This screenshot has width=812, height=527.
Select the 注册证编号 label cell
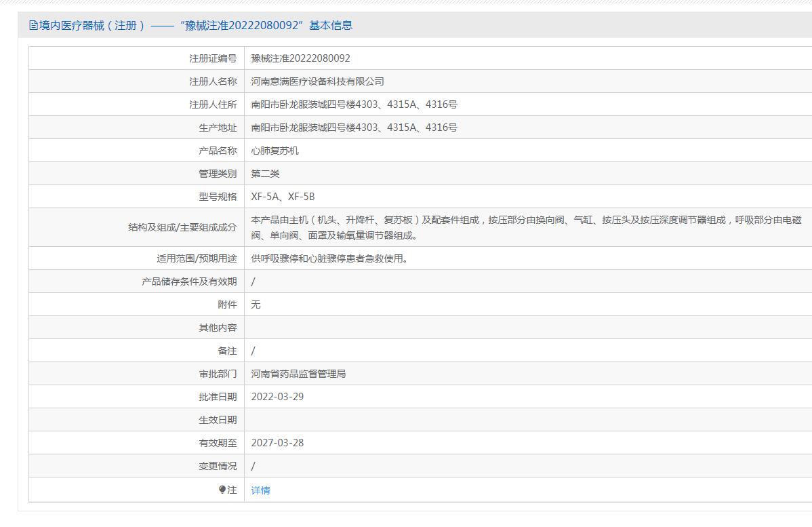pos(213,58)
